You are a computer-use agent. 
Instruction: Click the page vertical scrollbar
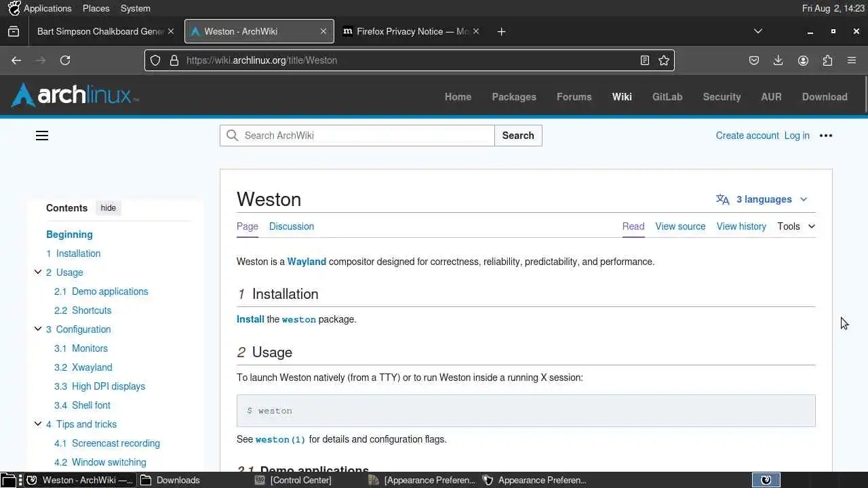(x=866, y=95)
